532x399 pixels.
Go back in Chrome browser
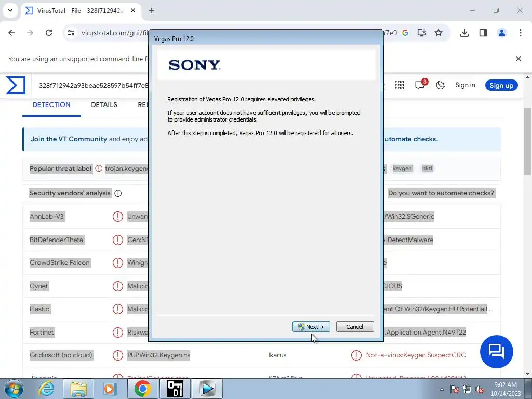click(11, 33)
